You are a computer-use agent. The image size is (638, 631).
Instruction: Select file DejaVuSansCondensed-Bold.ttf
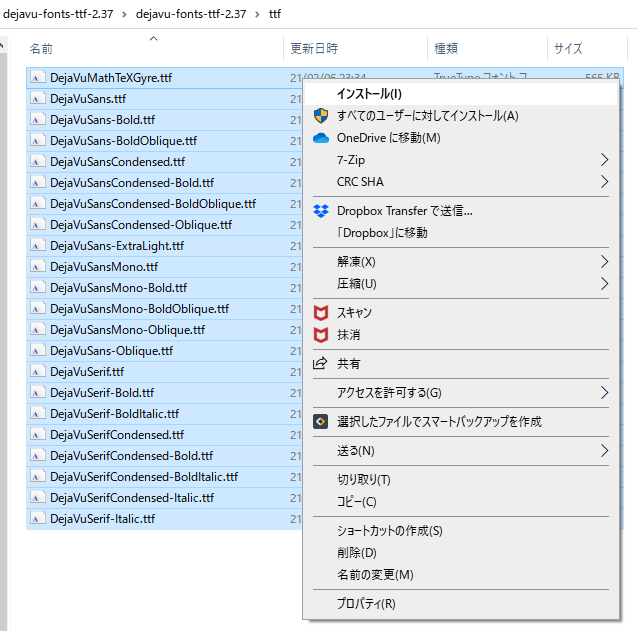132,183
